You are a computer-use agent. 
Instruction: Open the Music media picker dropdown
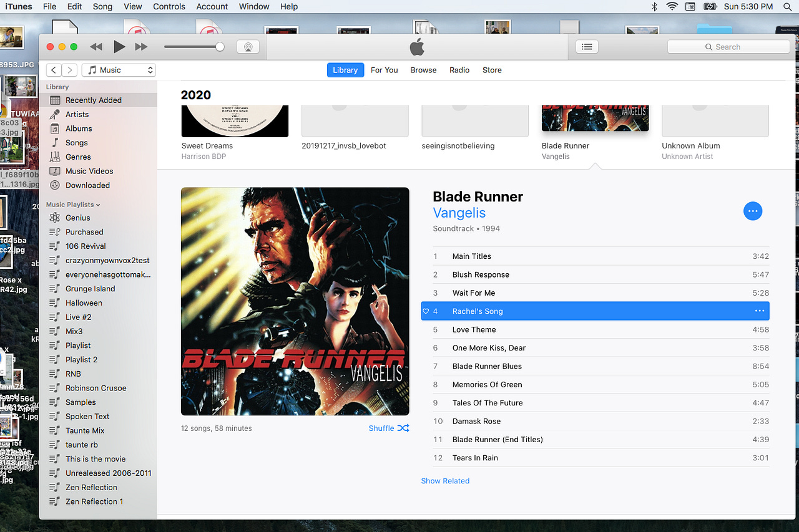119,70
